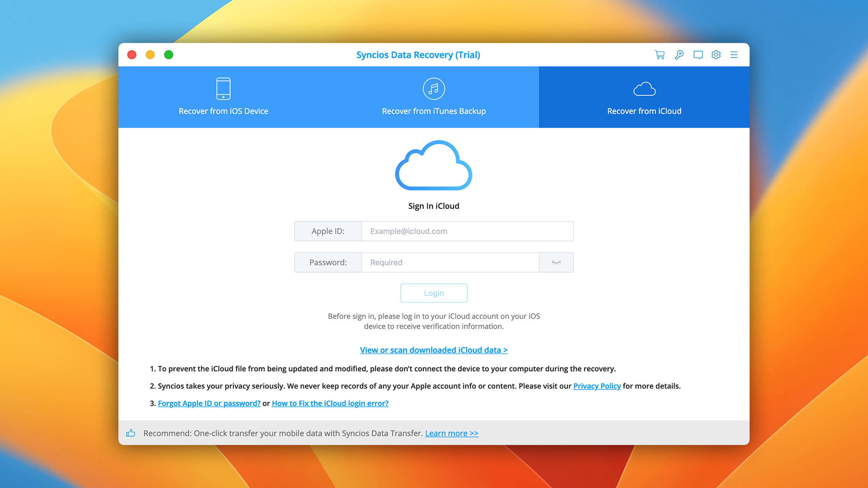
Task: Open the Privacy Policy link
Action: coord(597,386)
